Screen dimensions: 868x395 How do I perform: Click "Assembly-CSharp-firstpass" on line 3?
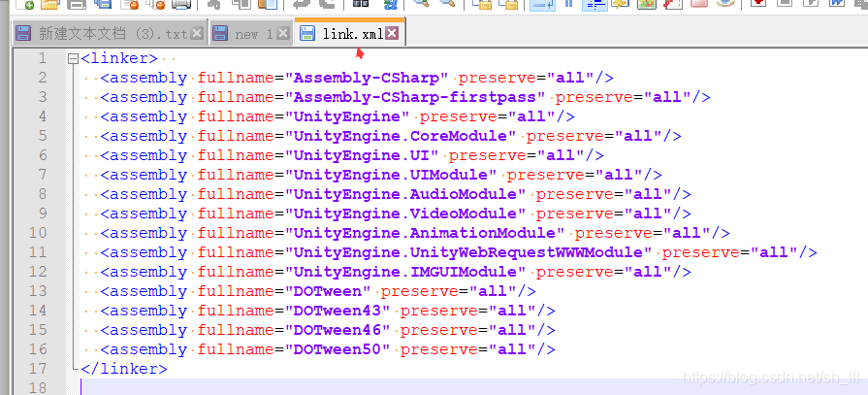coord(415,97)
